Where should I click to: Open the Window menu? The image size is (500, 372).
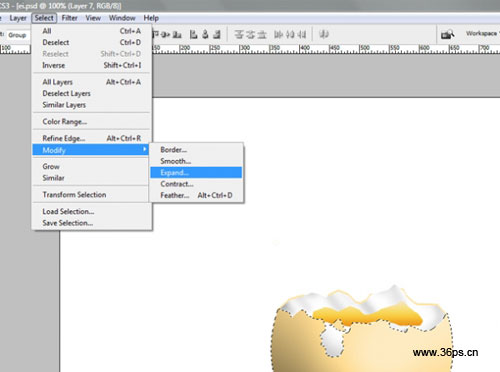[122, 18]
